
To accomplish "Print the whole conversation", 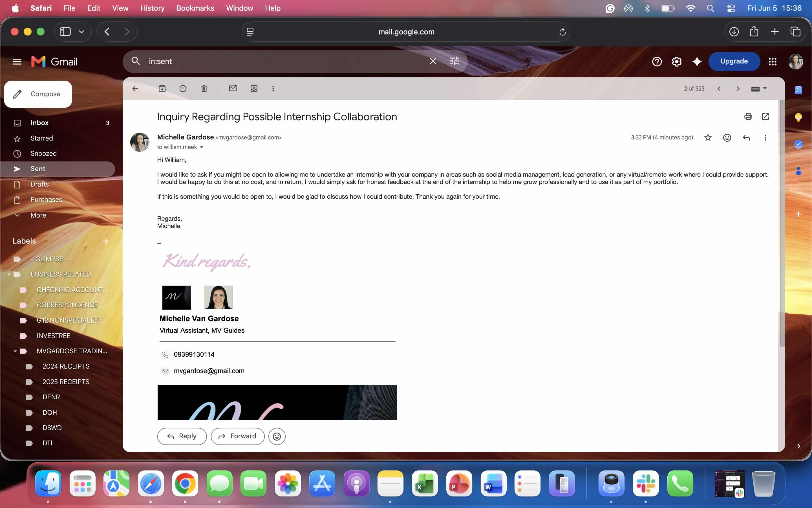I will coord(748,117).
